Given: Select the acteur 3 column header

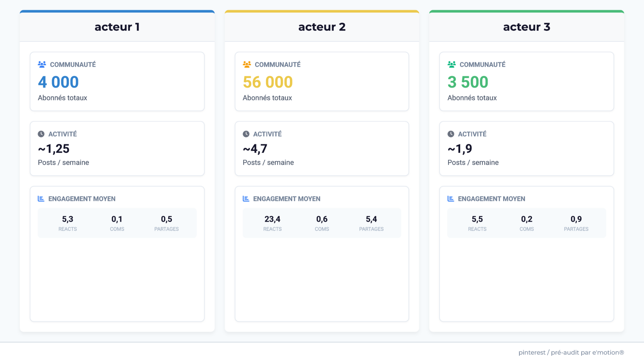Looking at the screenshot, I should pos(527,27).
